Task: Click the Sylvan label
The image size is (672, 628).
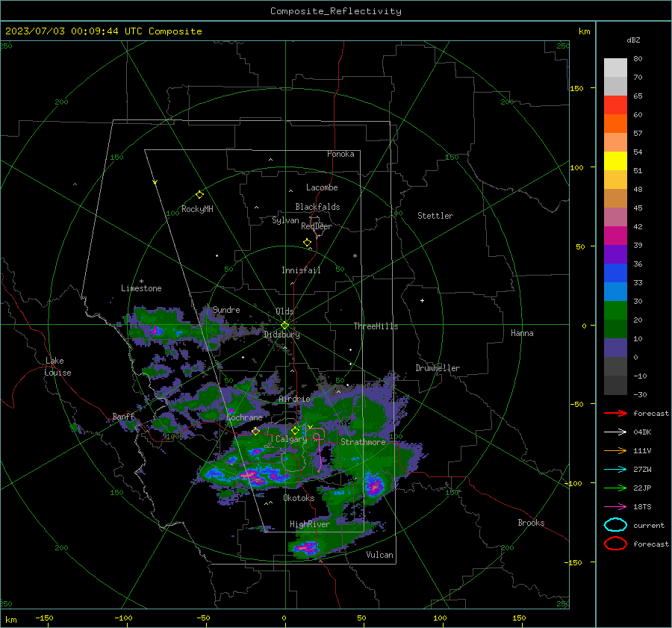Action: 285,220
